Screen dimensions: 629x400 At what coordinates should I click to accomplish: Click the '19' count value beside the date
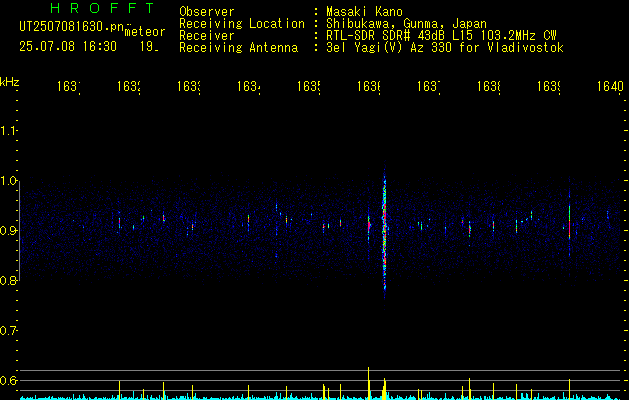[149, 47]
